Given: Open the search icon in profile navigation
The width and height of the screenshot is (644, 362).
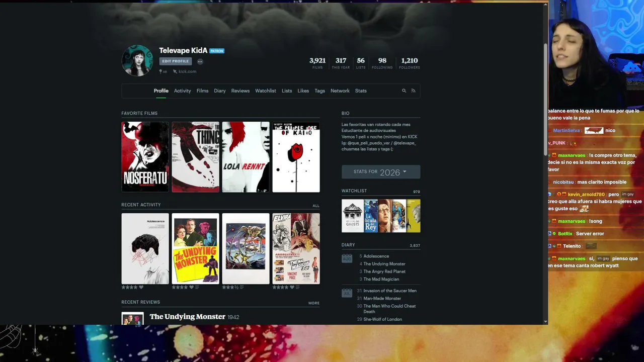Looking at the screenshot, I should tap(404, 91).
